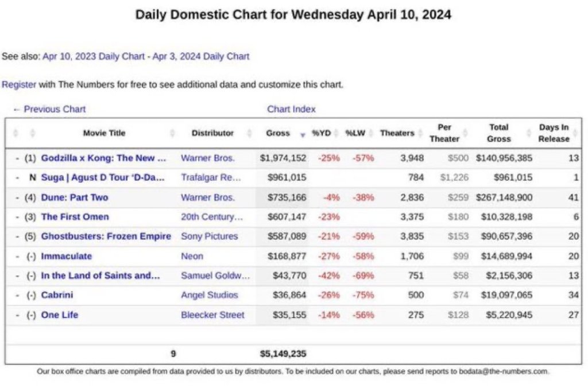Screen dimensions: 588x388
Task: Go to Previous Chart
Action: pyautogui.click(x=49, y=109)
